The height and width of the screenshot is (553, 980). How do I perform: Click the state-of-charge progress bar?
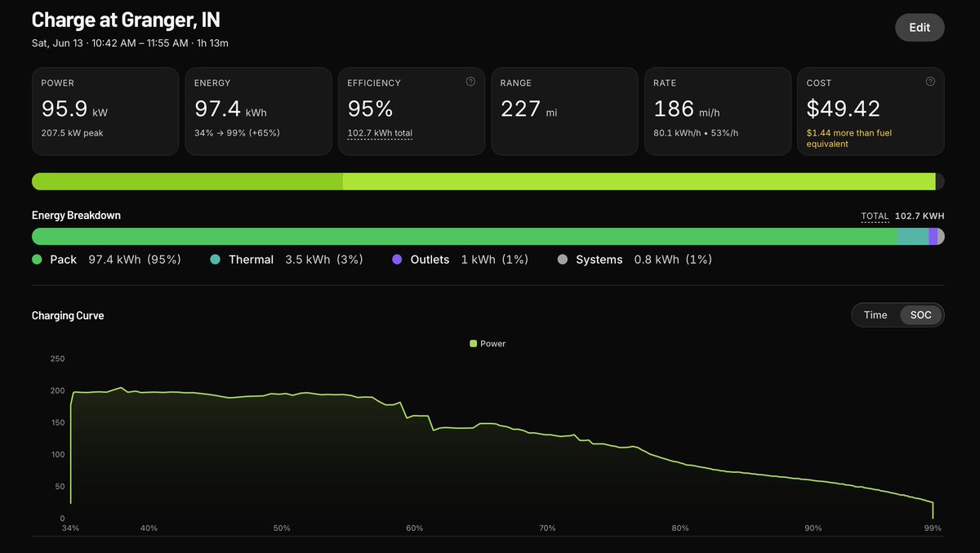coord(488,181)
